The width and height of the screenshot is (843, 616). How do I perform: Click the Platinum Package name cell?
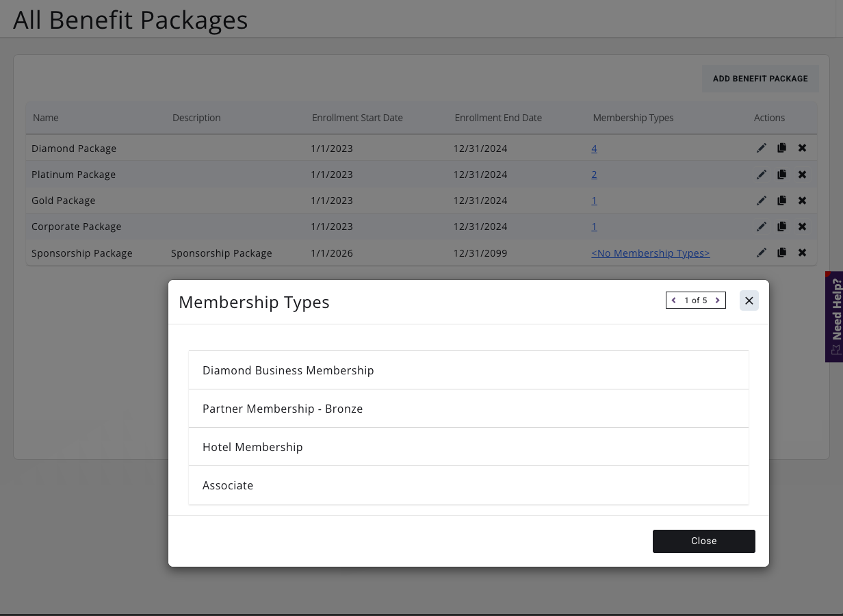(x=73, y=175)
